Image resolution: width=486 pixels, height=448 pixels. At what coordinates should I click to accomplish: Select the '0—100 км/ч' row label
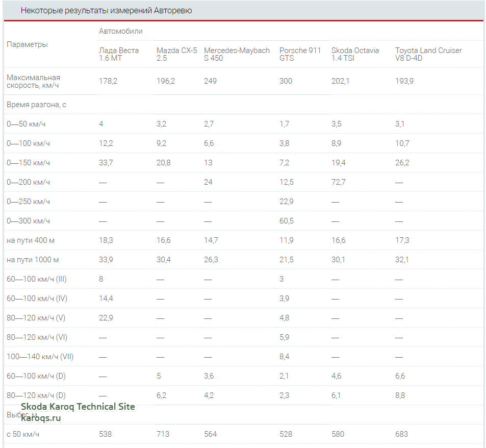click(x=28, y=143)
